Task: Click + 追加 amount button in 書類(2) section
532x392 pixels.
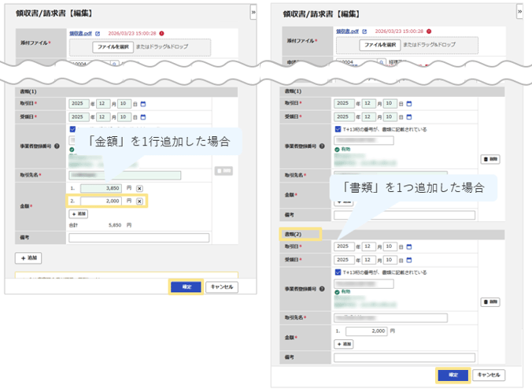Action: pos(344,344)
